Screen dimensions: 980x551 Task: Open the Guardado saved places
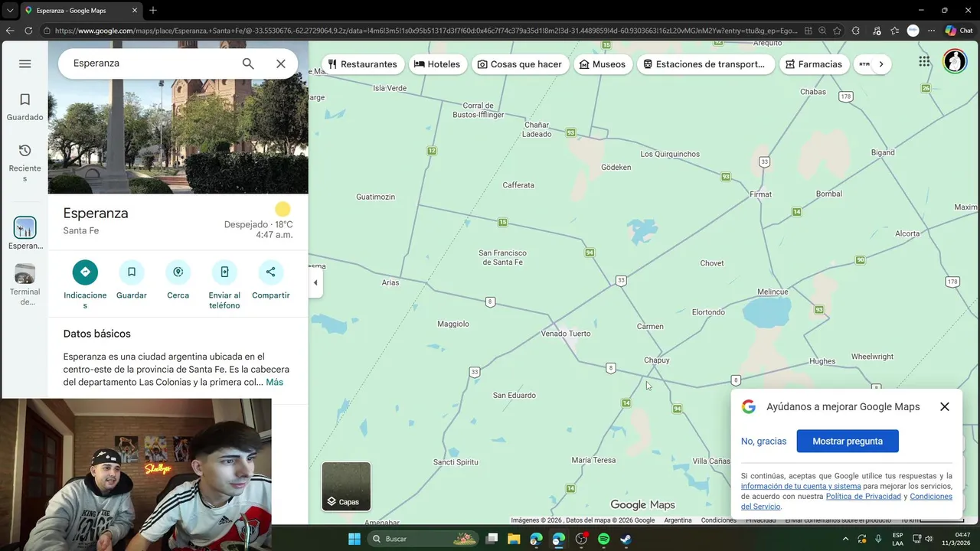pyautogui.click(x=24, y=107)
